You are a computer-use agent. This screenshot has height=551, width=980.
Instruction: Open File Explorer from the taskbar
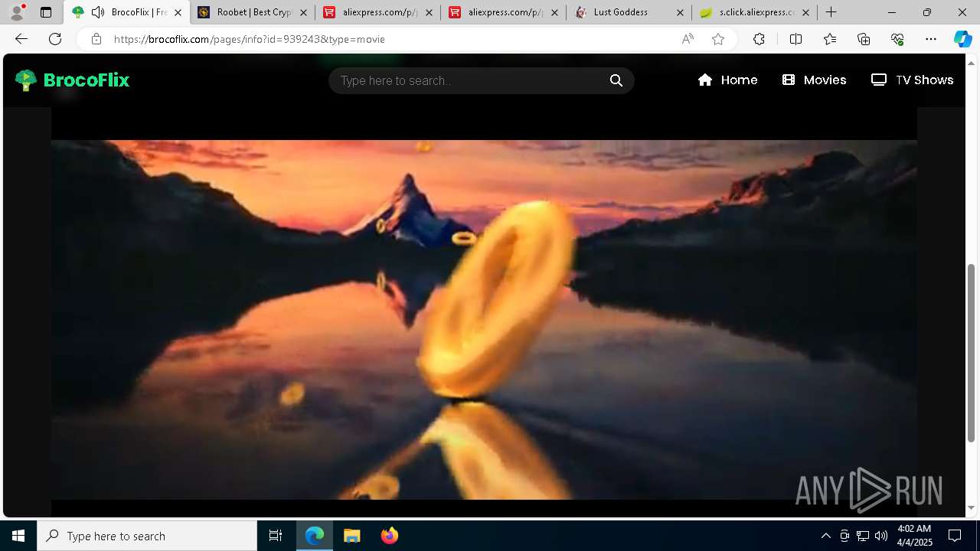(x=352, y=536)
